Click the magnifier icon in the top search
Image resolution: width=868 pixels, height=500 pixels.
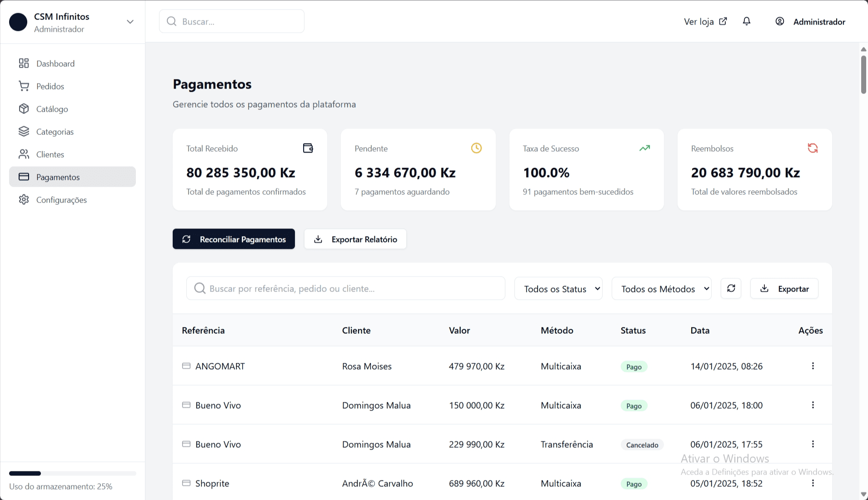point(171,21)
